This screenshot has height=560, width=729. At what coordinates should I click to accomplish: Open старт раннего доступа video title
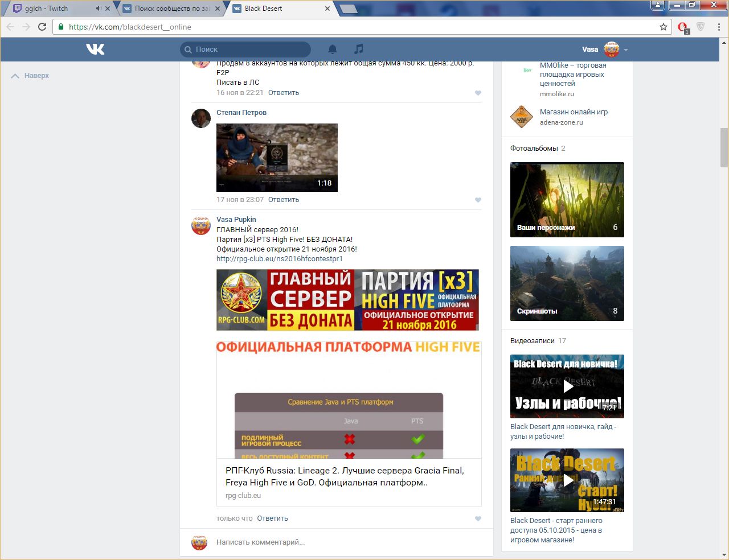[x=556, y=530]
